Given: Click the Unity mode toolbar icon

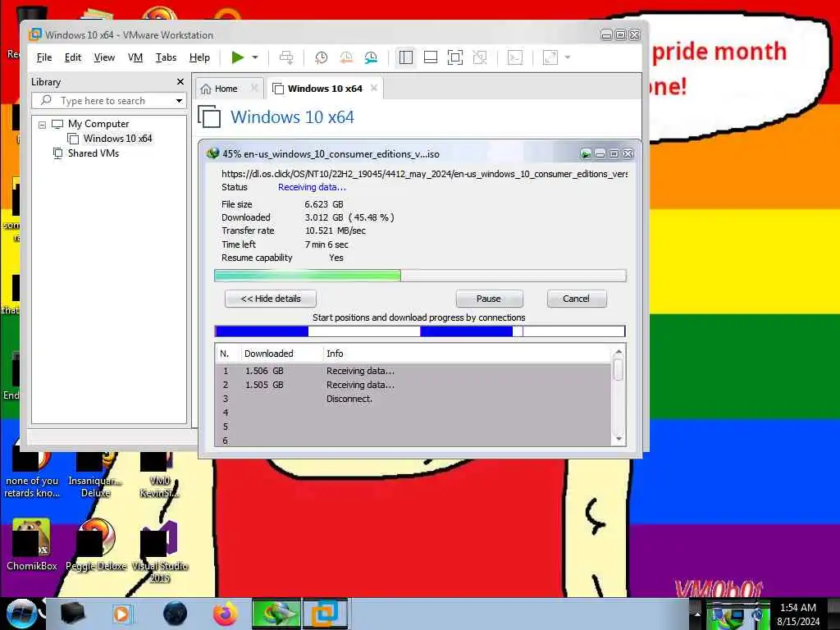Looking at the screenshot, I should (480, 57).
